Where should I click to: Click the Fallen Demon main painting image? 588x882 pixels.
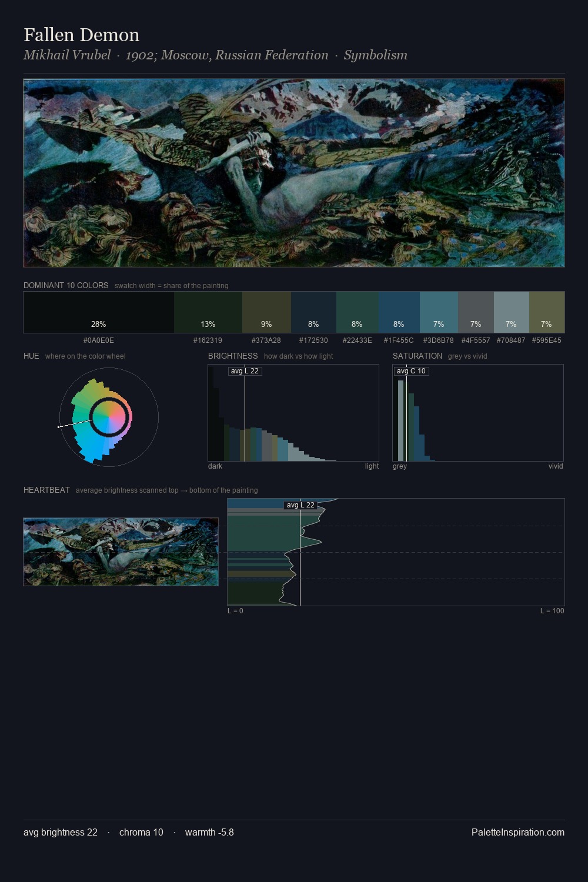point(294,173)
